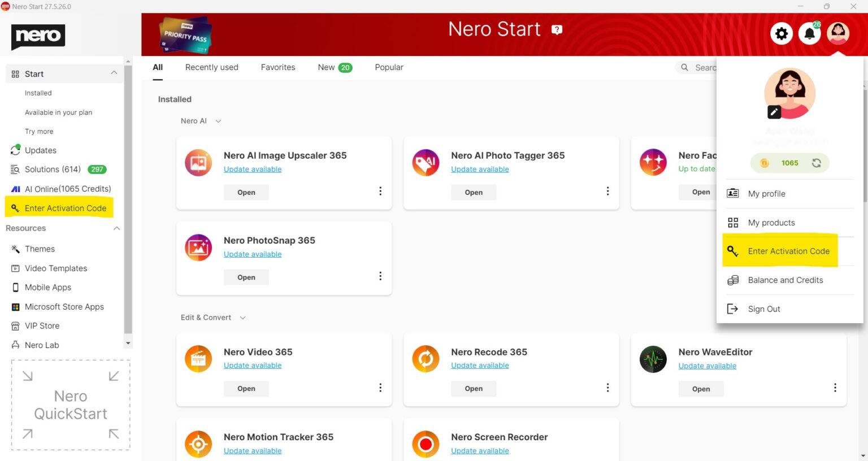868x461 pixels.
Task: Open Nero Video 365 with the Open button
Action: click(x=246, y=388)
